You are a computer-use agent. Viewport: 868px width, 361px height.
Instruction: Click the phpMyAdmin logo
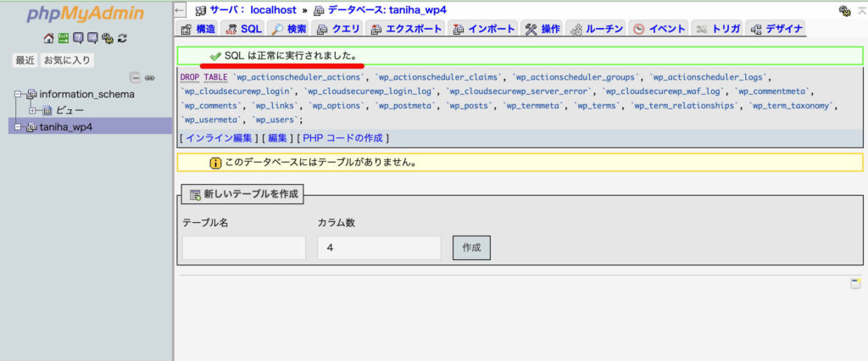coord(86,14)
